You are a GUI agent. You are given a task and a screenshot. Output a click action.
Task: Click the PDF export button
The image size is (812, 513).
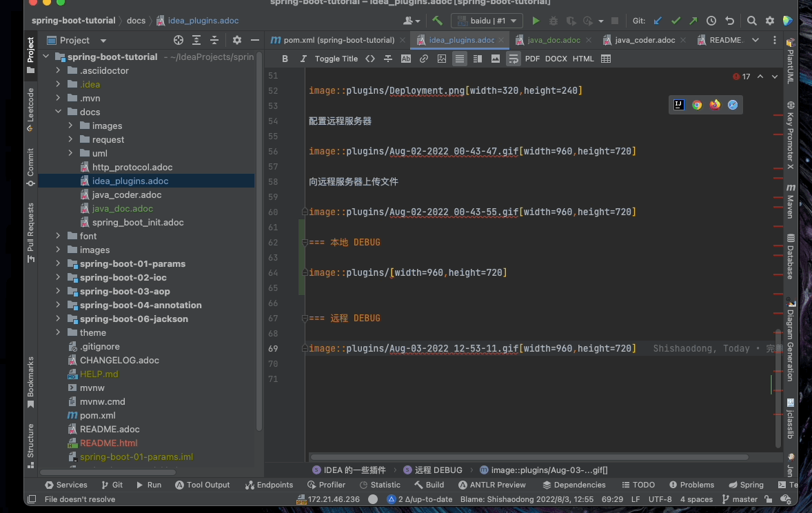point(532,59)
